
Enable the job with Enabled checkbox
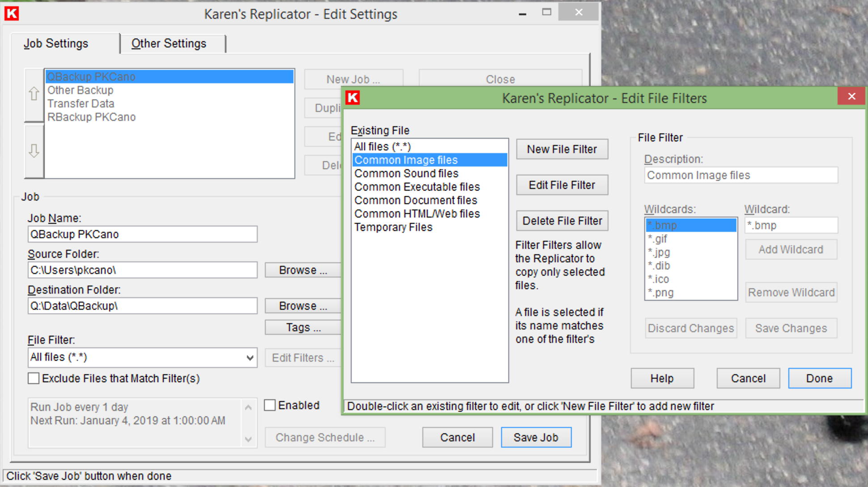(270, 405)
